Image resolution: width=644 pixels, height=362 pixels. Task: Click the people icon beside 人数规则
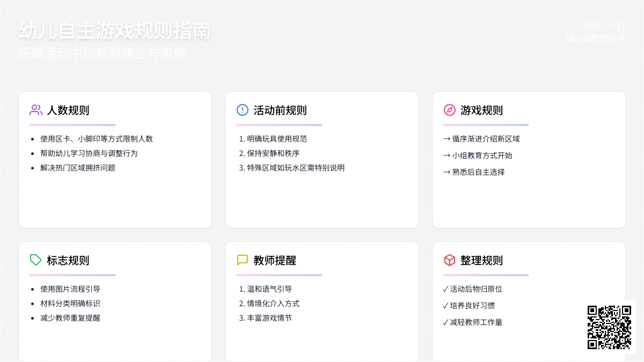[x=36, y=110]
